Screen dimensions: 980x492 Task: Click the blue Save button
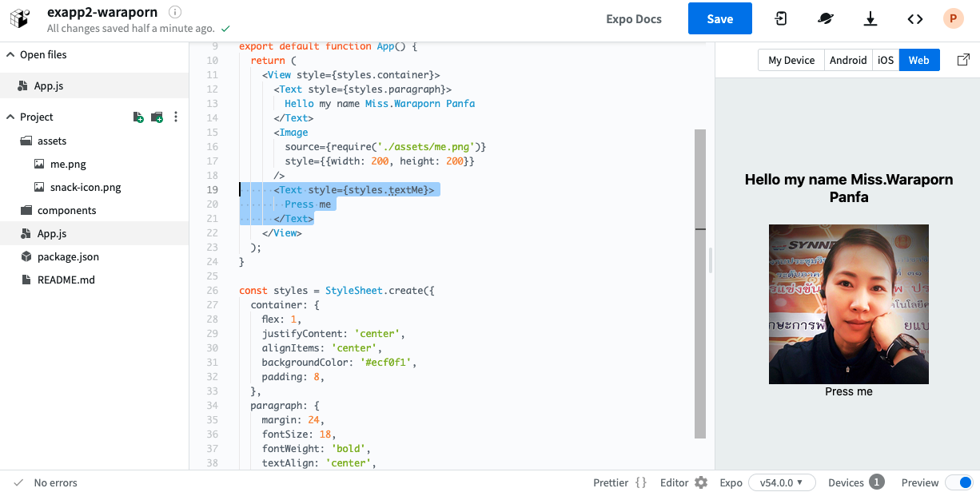(720, 18)
